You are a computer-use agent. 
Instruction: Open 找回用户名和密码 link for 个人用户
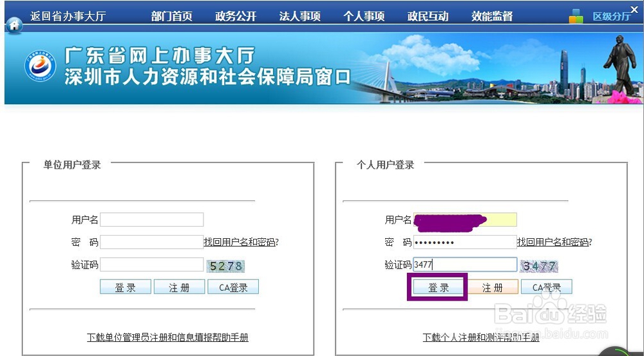tap(554, 242)
